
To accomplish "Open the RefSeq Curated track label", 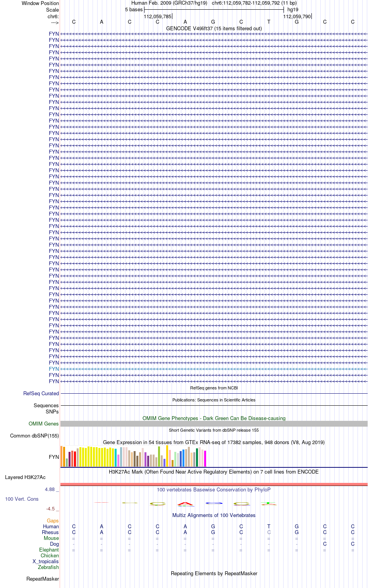I will 41,393.
